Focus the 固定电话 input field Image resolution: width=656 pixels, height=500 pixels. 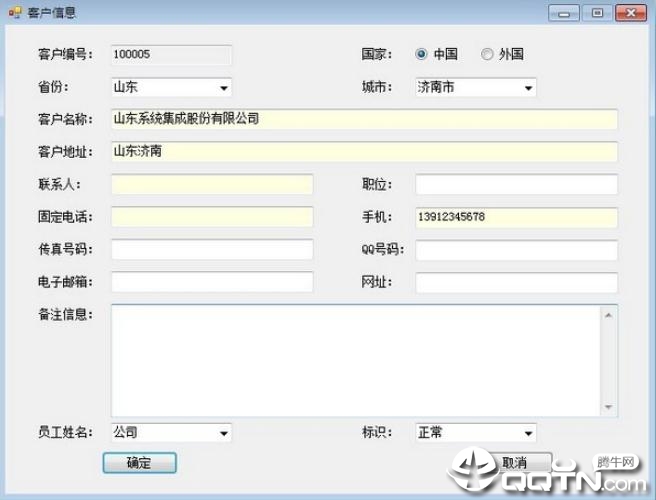(212, 217)
